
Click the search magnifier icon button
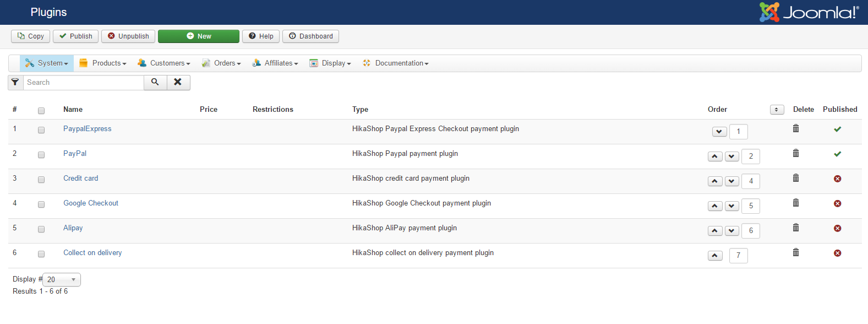[155, 82]
